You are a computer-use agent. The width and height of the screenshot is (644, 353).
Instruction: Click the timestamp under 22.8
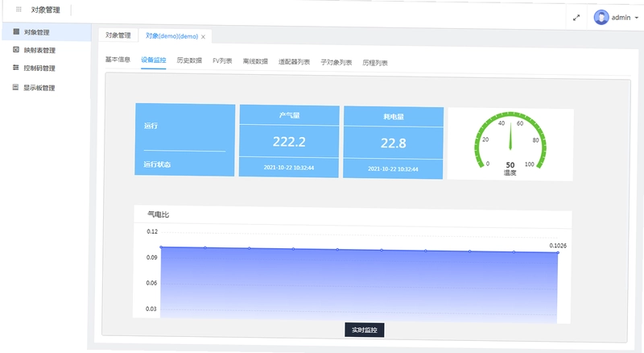[393, 169]
